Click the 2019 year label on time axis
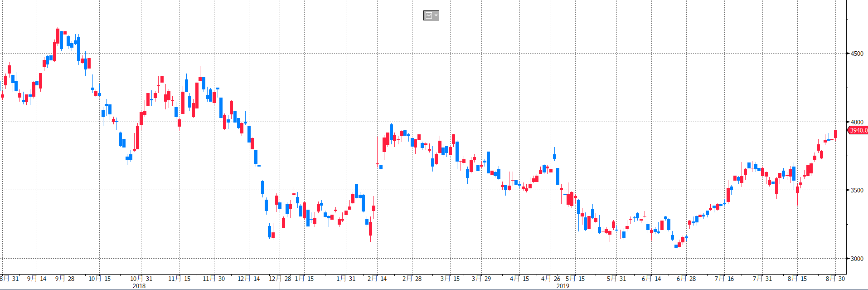This screenshot has height=290, width=868. pos(563,286)
